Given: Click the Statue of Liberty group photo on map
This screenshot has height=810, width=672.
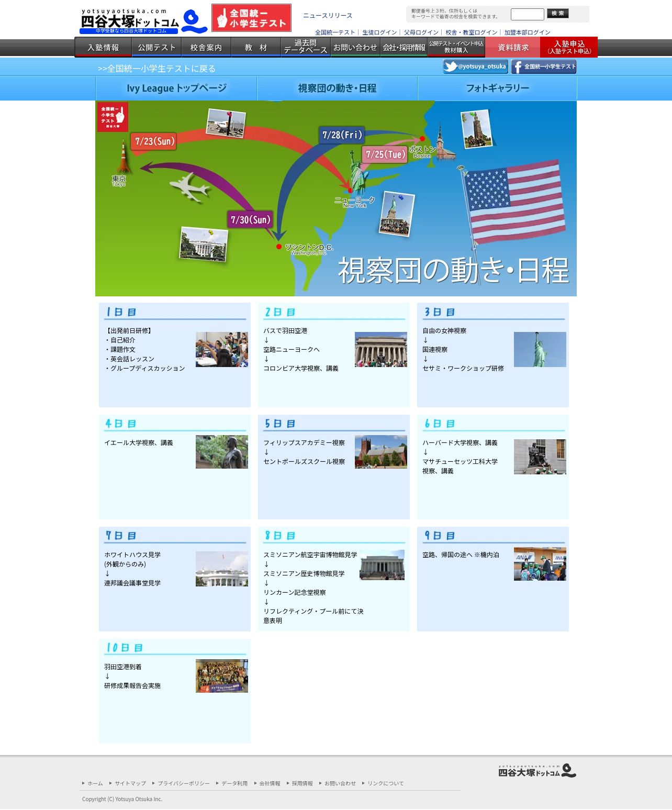Looking at the screenshot, I should 397,214.
